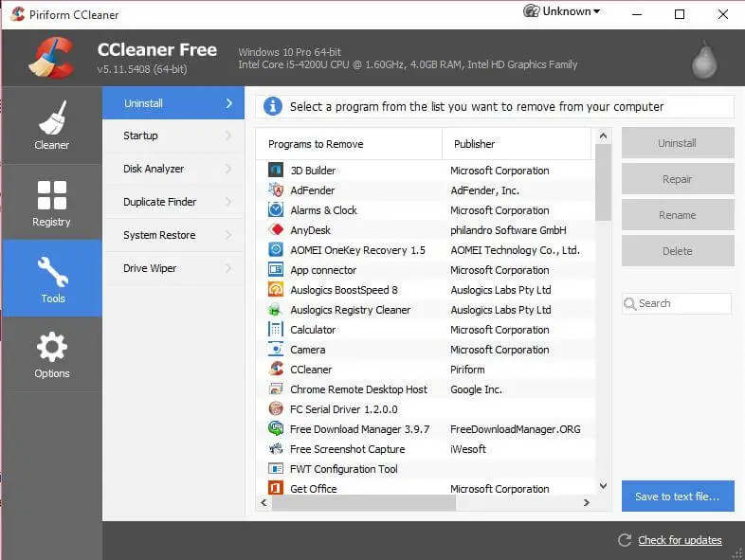
Task: Select the Chrome Remote Desktop Host row
Action: pyautogui.click(x=426, y=389)
